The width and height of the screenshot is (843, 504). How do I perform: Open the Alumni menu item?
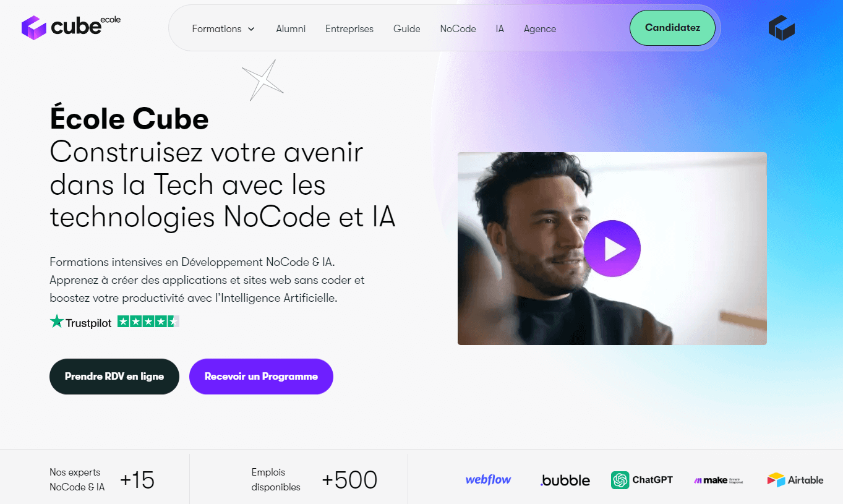click(x=291, y=29)
